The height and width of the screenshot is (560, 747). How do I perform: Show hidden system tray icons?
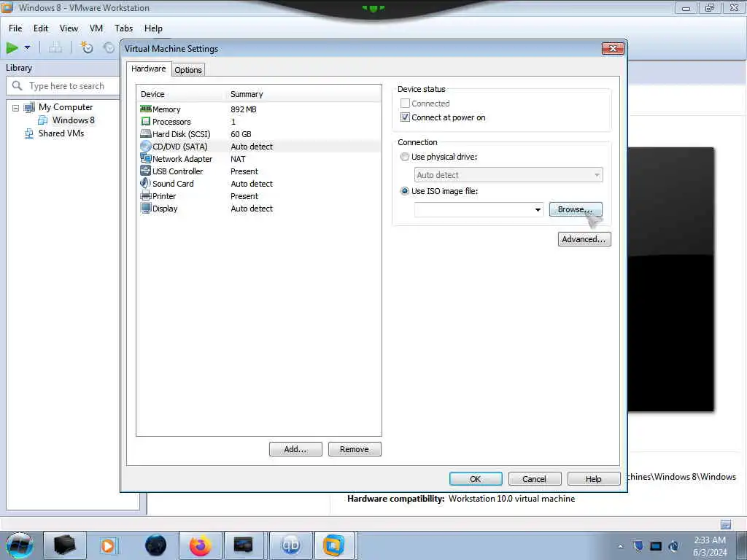coord(620,546)
